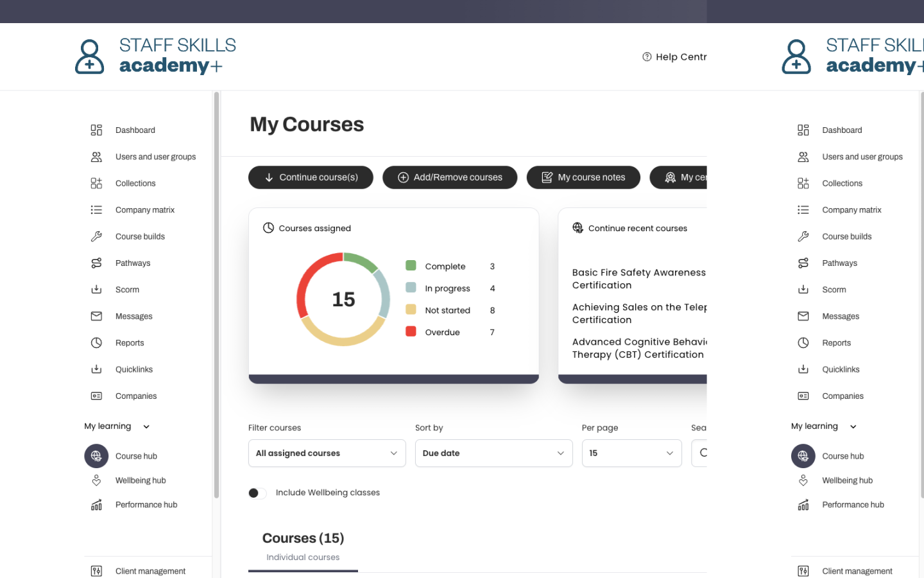Screen dimensions: 924x578
Task: Open Basic Fire Safety Awareness Certification course
Action: tap(639, 279)
